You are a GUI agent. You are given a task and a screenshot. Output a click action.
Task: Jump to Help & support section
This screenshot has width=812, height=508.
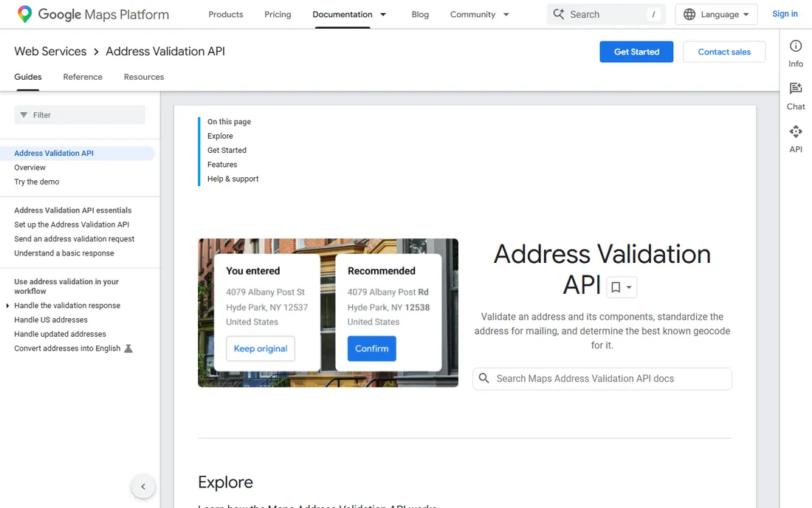pos(233,179)
